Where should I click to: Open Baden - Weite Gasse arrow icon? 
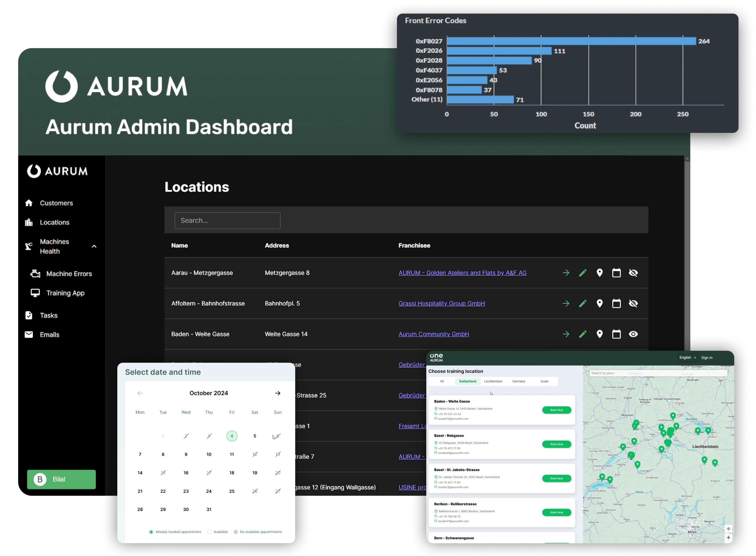[x=566, y=334]
